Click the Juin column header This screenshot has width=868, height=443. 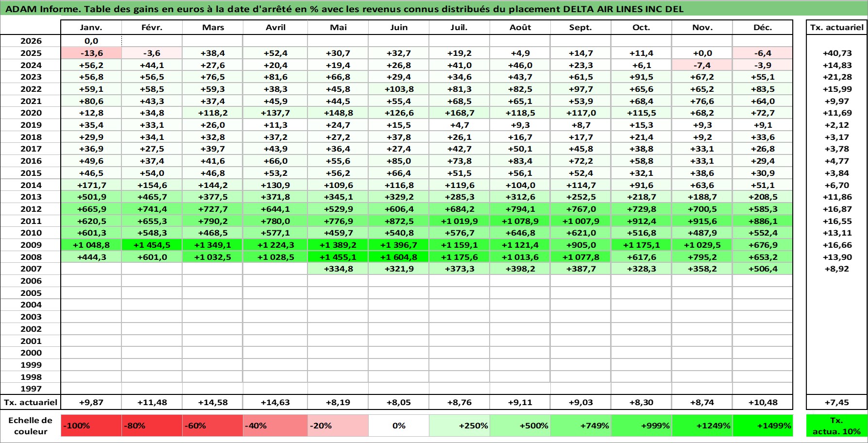coord(399,28)
